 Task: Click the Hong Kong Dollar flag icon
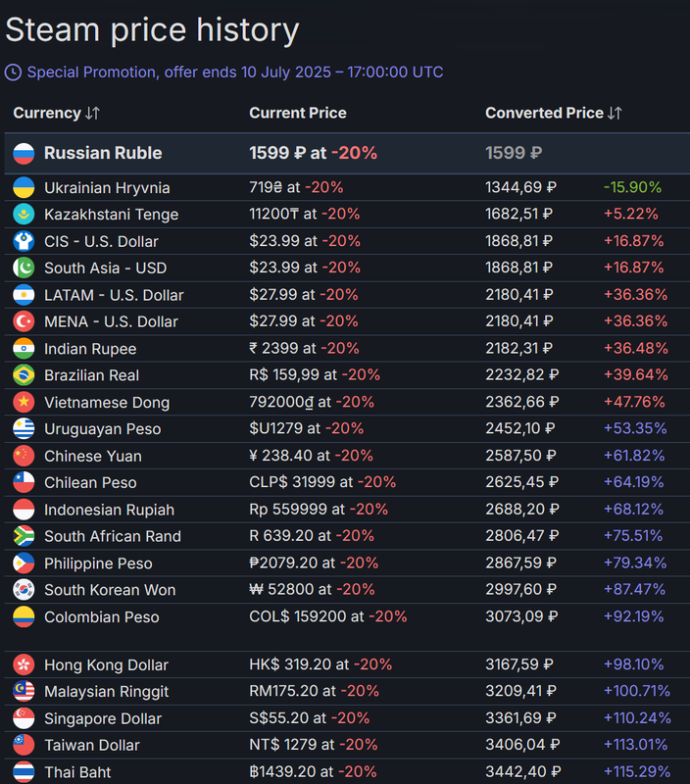(24, 664)
